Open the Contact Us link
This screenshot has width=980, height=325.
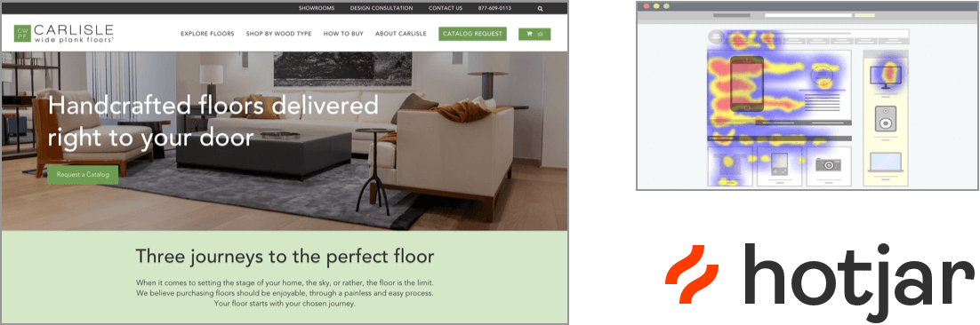[446, 8]
